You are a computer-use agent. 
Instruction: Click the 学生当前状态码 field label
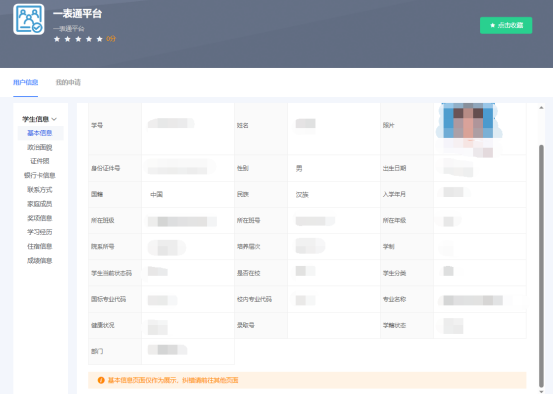111,273
